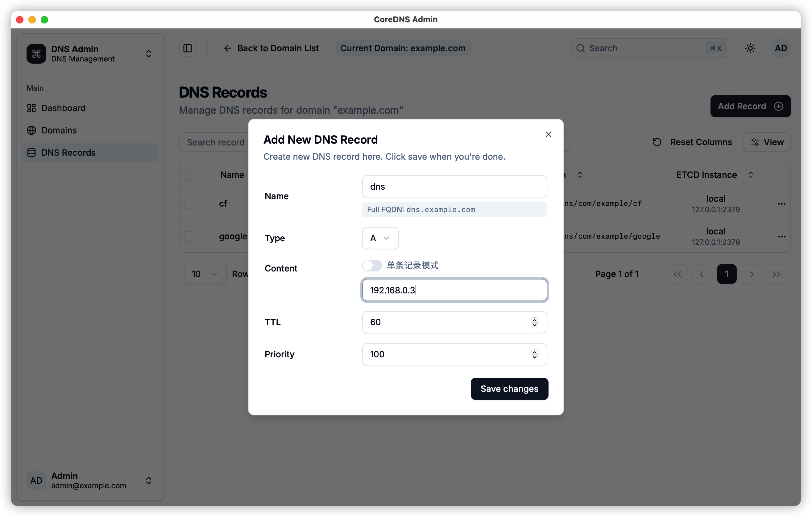Select the cf record checkbox

[x=189, y=204]
